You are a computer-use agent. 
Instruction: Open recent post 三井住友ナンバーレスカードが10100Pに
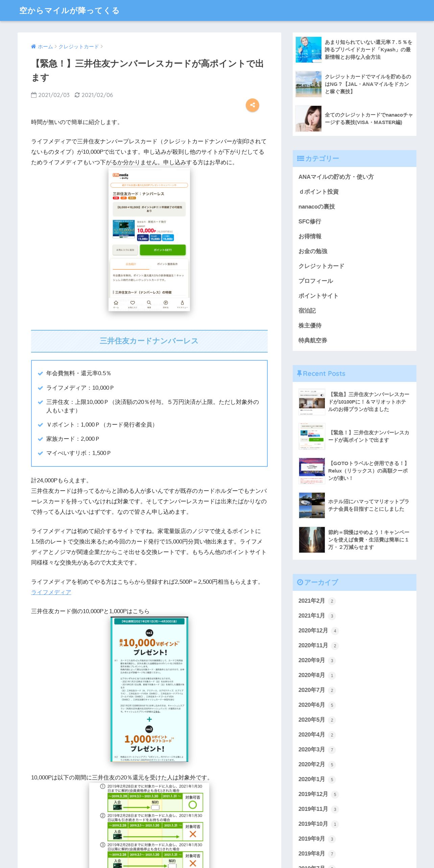tap(369, 402)
